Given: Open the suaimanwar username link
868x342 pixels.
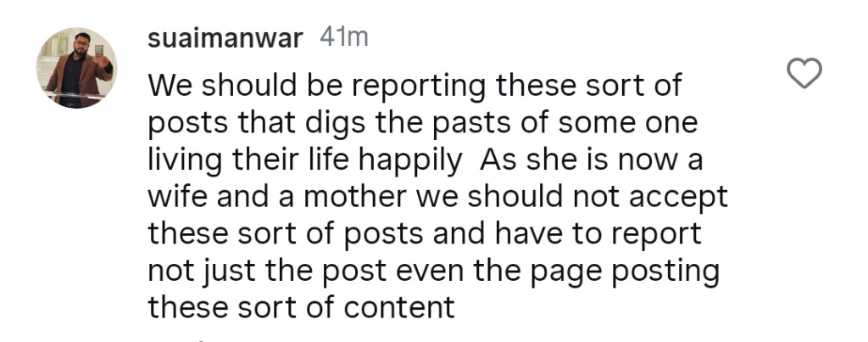Looking at the screenshot, I should (x=224, y=39).
